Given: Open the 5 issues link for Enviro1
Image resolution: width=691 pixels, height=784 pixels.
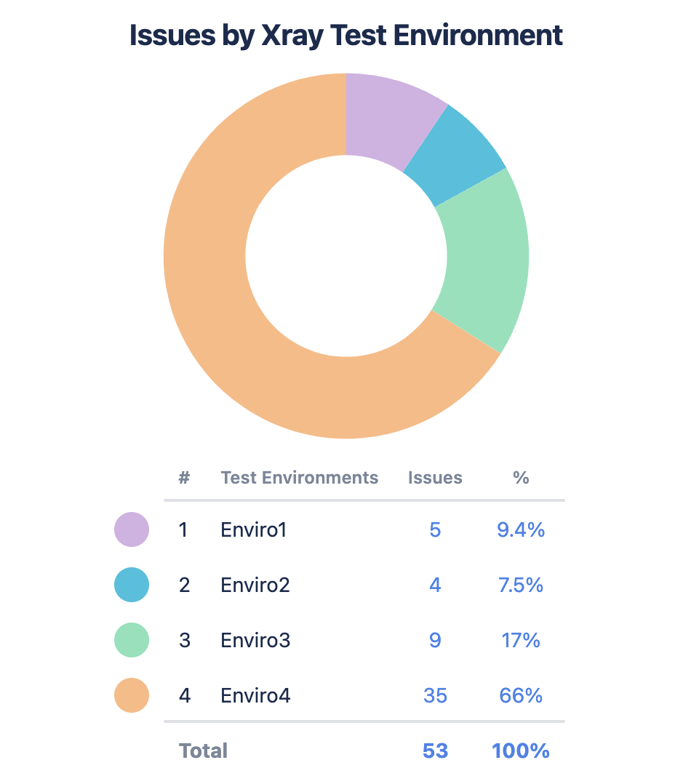Looking at the screenshot, I should click(x=435, y=529).
